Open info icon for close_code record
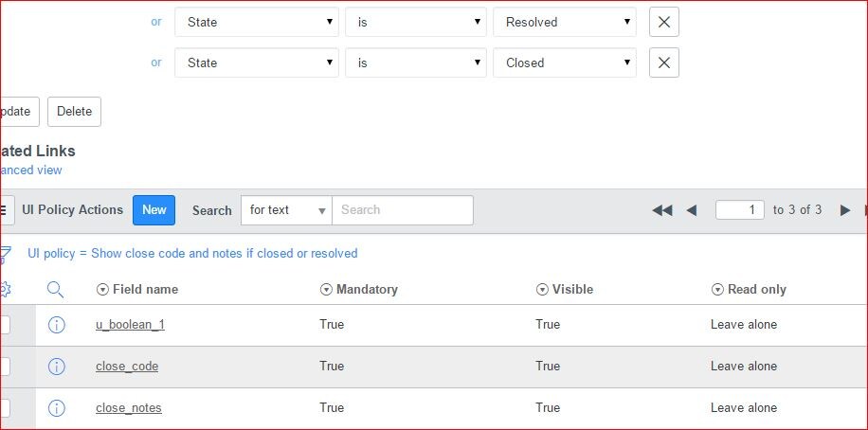The width and height of the screenshot is (868, 430). [x=57, y=367]
